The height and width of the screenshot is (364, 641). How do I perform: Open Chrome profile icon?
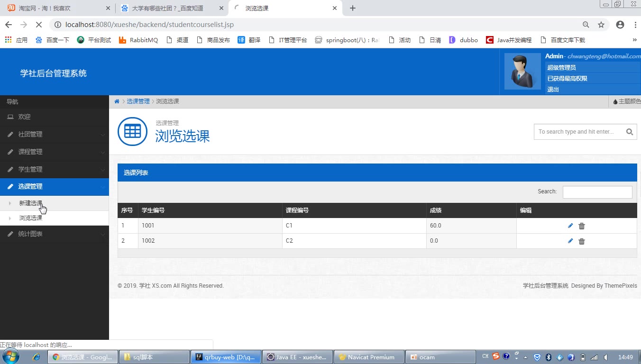[x=620, y=25]
